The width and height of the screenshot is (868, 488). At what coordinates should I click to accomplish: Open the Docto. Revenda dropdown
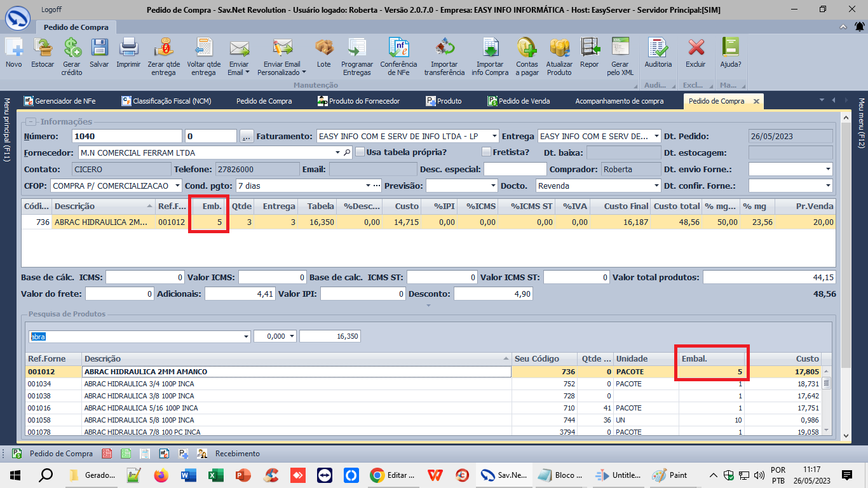pyautogui.click(x=656, y=186)
